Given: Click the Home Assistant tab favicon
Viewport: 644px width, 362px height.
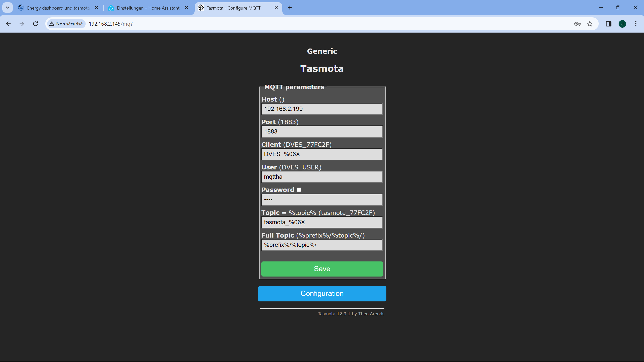Looking at the screenshot, I should 111,8.
